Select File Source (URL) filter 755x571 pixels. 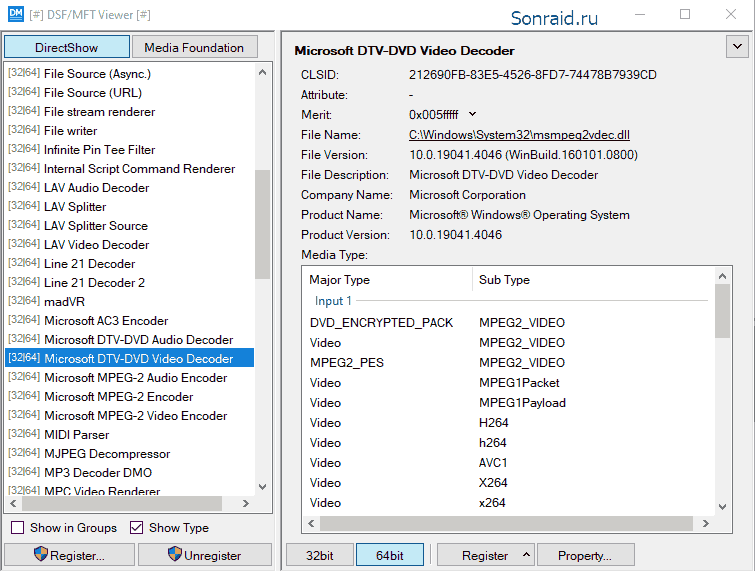tap(130, 92)
